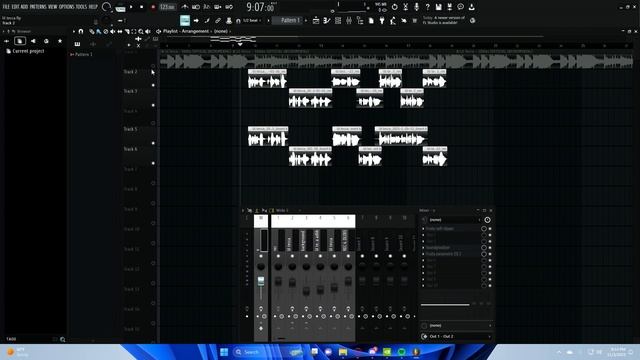
Task: Open the TOOLS menu
Action: (81, 7)
